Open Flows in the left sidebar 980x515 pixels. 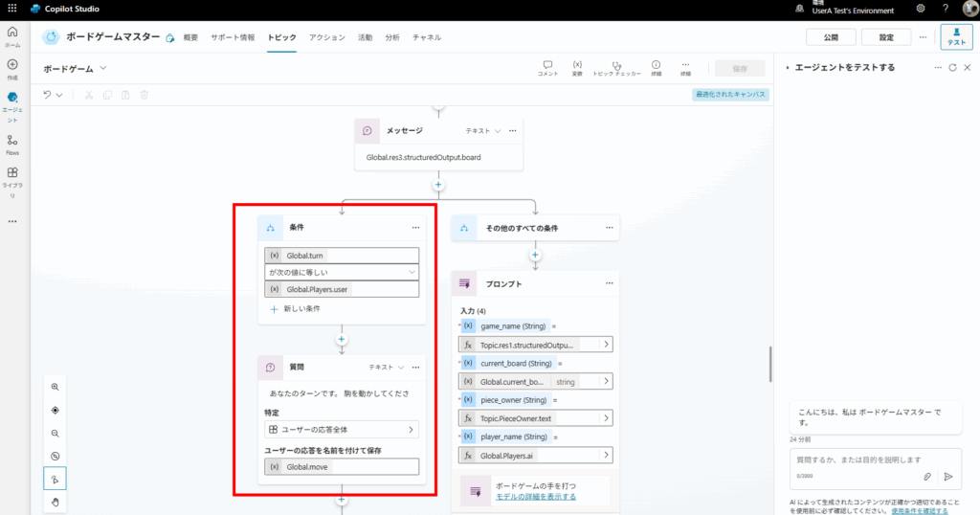[12, 145]
